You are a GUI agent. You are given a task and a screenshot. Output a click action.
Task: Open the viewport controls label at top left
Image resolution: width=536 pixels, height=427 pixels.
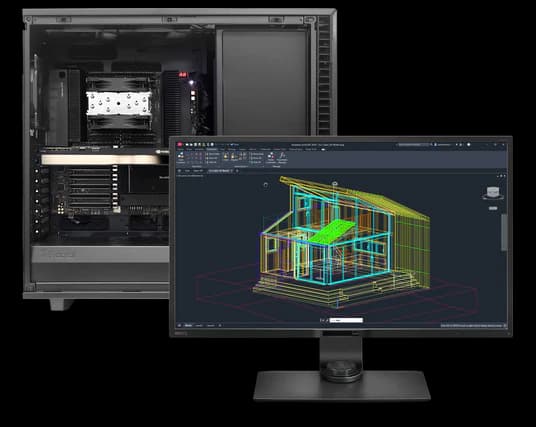coord(190,176)
